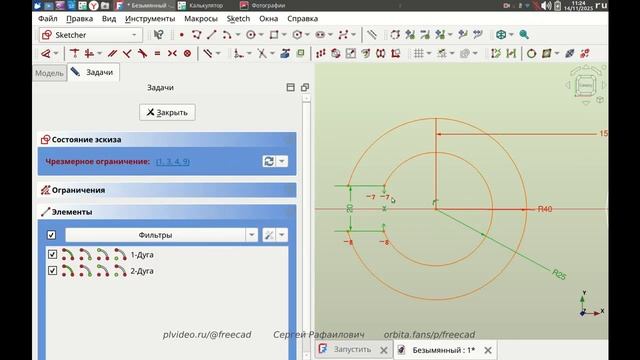The image size is (640, 360).
Task: Expand the grid options dropdown
Action: 429,53
